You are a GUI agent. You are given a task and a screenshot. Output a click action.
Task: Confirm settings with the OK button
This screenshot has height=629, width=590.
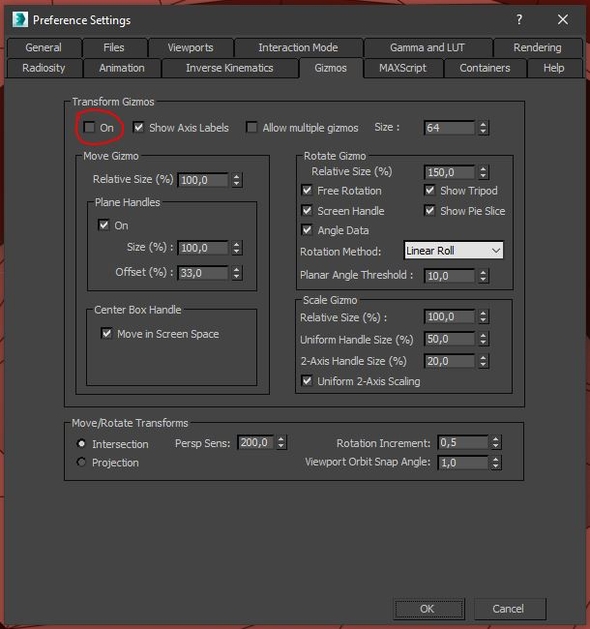pyautogui.click(x=428, y=609)
